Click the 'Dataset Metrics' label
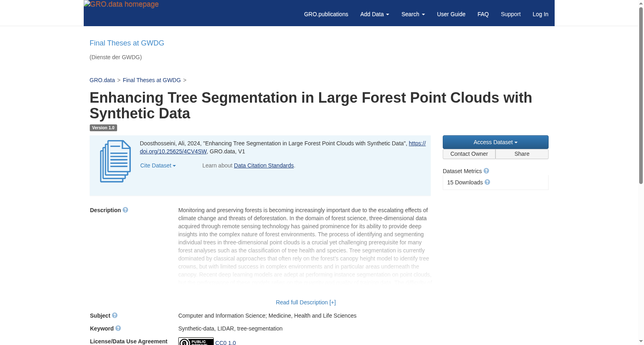The width and height of the screenshot is (644, 345). pyautogui.click(x=462, y=171)
